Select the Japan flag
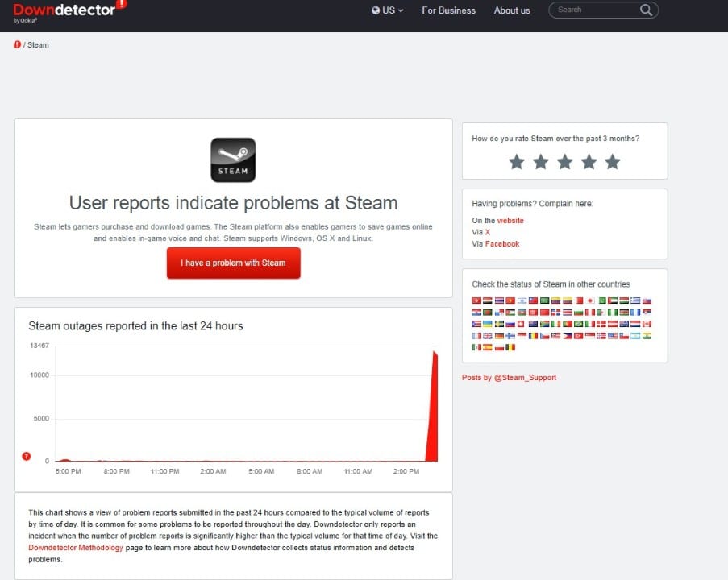 tap(590, 300)
